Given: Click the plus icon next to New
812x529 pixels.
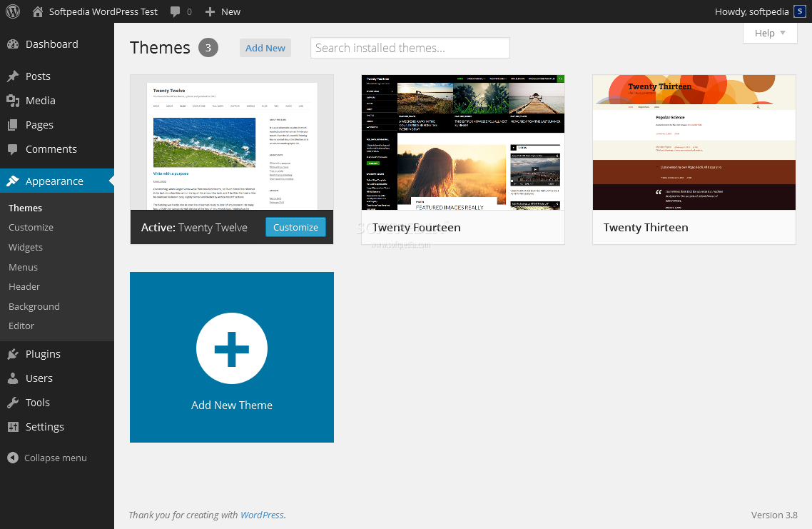Looking at the screenshot, I should 210,11.
